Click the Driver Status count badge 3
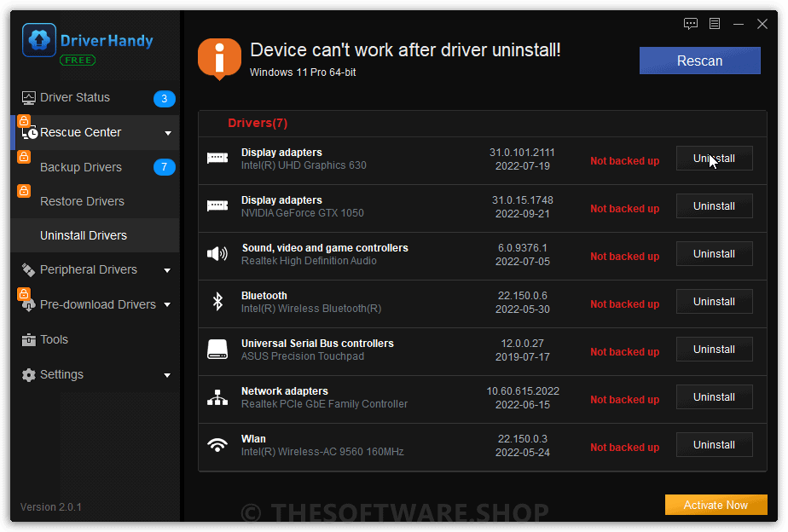Image resolution: width=788 pixels, height=532 pixels. (165, 98)
